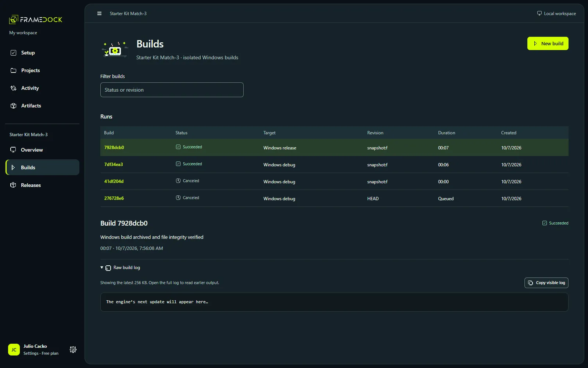Start a New build

[548, 43]
